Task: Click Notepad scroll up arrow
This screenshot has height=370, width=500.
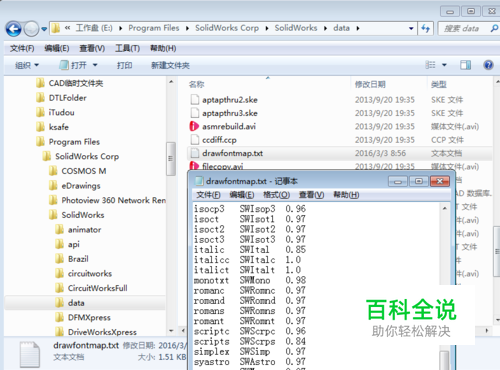Action: 444,208
